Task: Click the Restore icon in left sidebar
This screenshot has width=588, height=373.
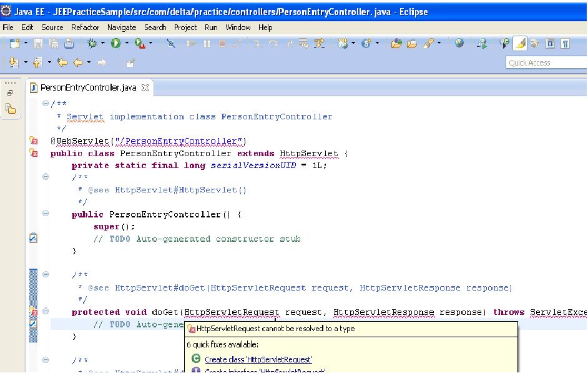Action: point(10,92)
